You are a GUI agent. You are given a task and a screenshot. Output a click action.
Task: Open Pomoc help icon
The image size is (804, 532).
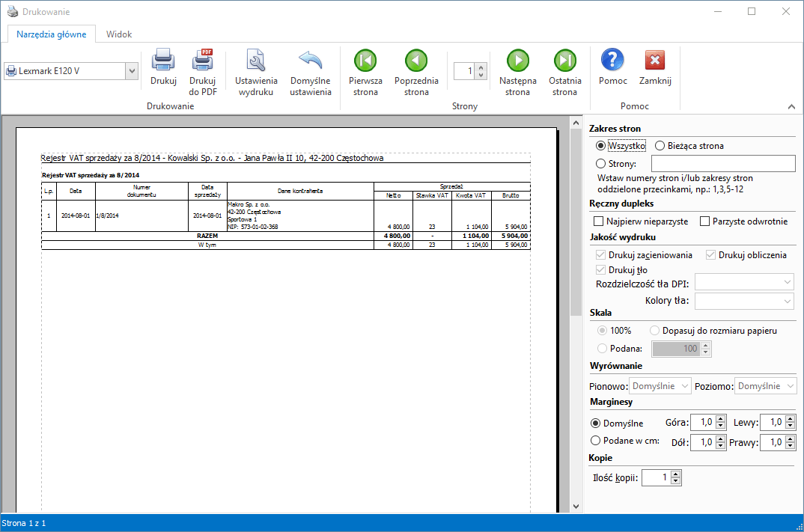(612, 61)
